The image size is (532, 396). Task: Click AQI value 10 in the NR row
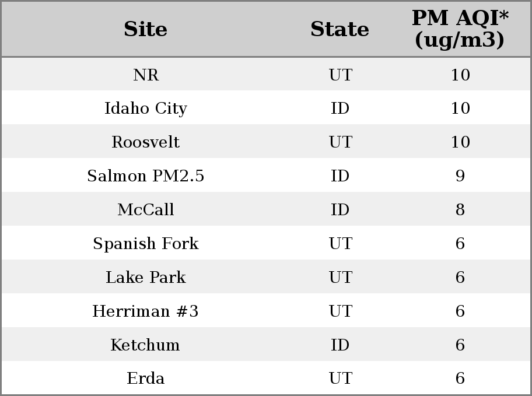point(460,75)
